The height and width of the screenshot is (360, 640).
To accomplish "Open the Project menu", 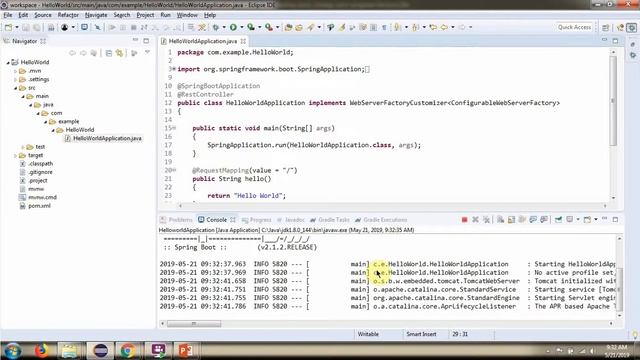I will 145,15.
